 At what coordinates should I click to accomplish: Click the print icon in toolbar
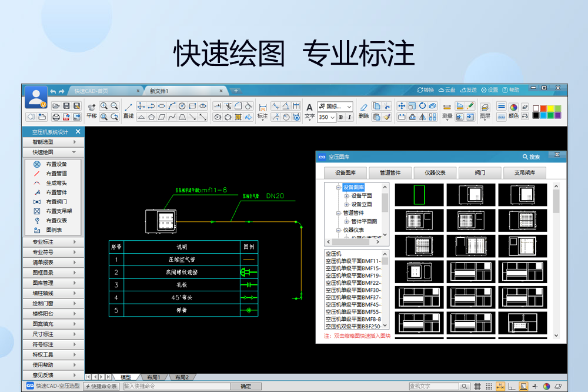click(56, 117)
